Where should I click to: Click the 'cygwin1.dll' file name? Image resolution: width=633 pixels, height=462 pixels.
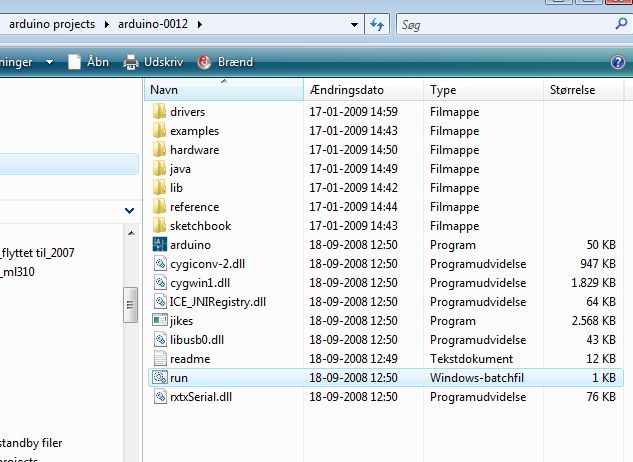[x=200, y=283]
